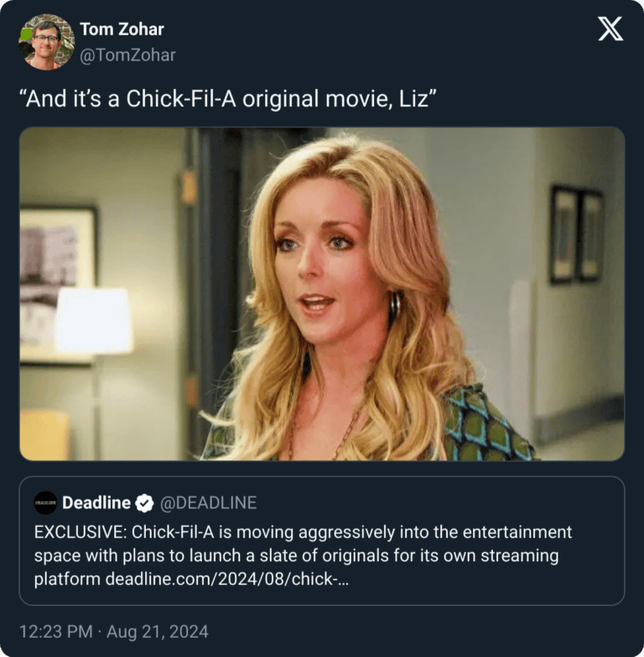Open the attached image of the blonde woman
The image size is (644, 657).
point(322,294)
